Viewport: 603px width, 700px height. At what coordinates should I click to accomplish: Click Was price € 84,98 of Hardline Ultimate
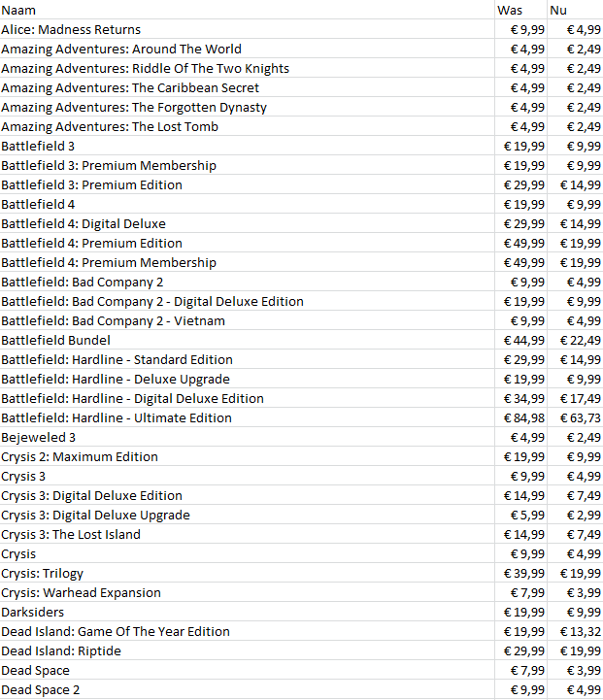[520, 417]
